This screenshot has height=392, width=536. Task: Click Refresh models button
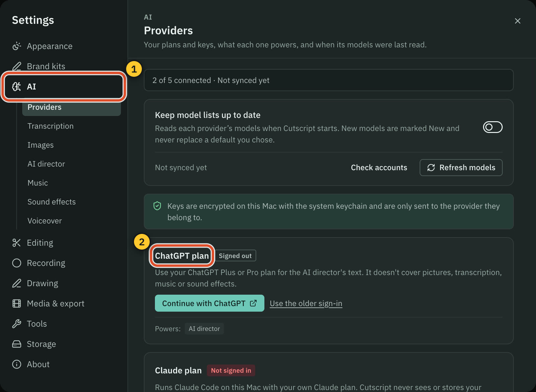tap(461, 168)
